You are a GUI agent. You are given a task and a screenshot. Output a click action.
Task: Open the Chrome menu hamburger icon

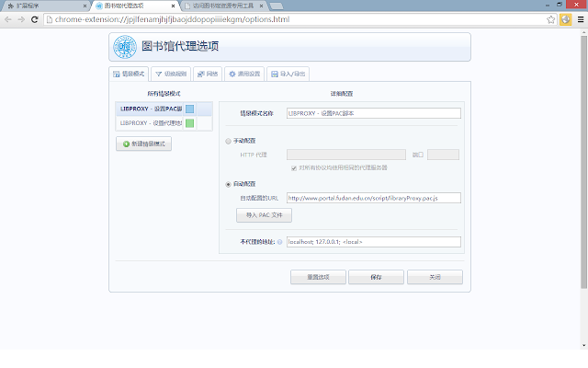(x=581, y=19)
